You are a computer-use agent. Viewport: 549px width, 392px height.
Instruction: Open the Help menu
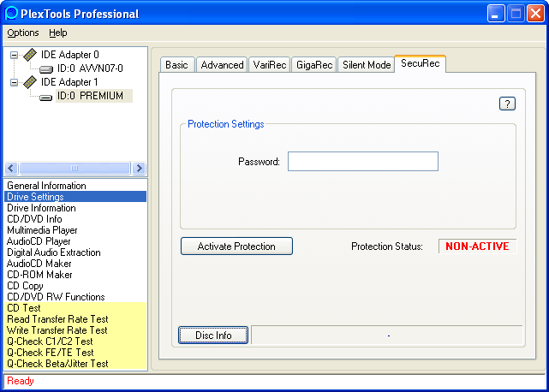coord(57,33)
